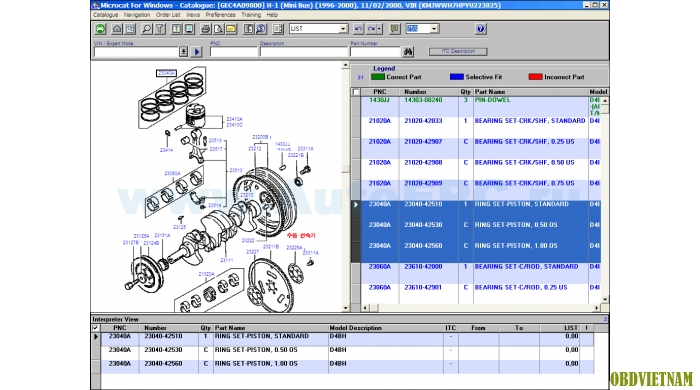Go to the Home toolbar icon

point(117,29)
